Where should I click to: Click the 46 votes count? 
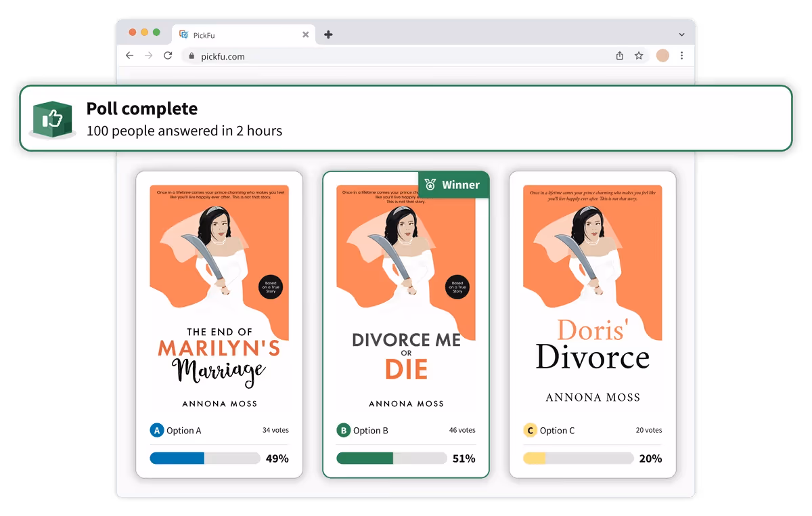tap(462, 430)
